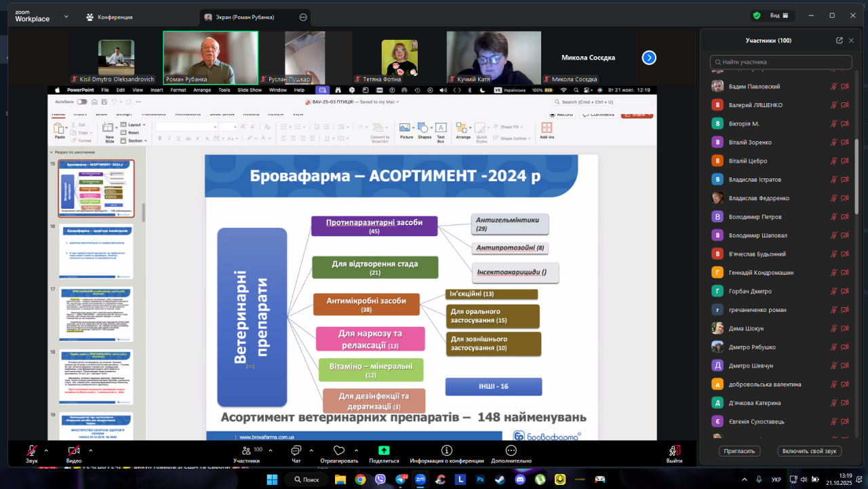Expand the arrow next to Видео

(x=89, y=450)
